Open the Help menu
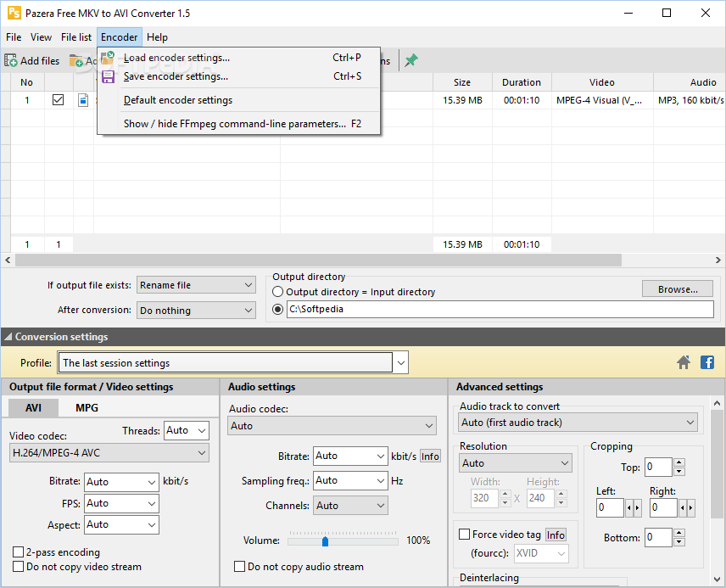This screenshot has width=726, height=588. click(x=157, y=37)
